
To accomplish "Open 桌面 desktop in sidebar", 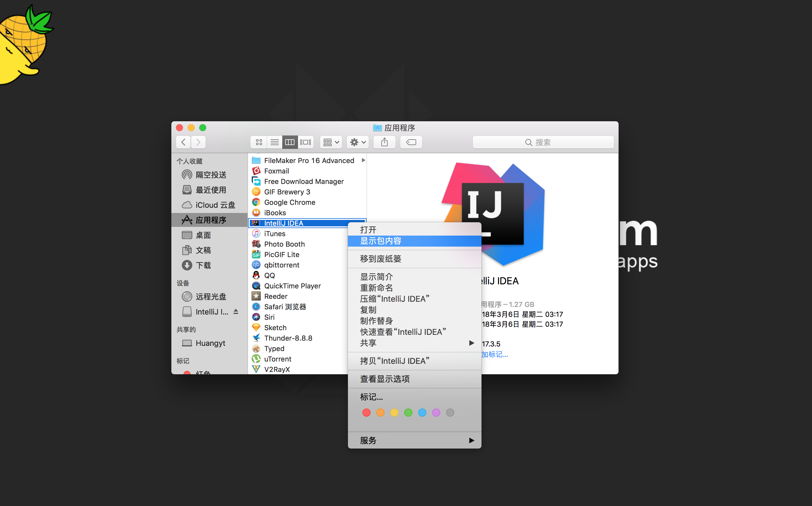I will point(209,235).
